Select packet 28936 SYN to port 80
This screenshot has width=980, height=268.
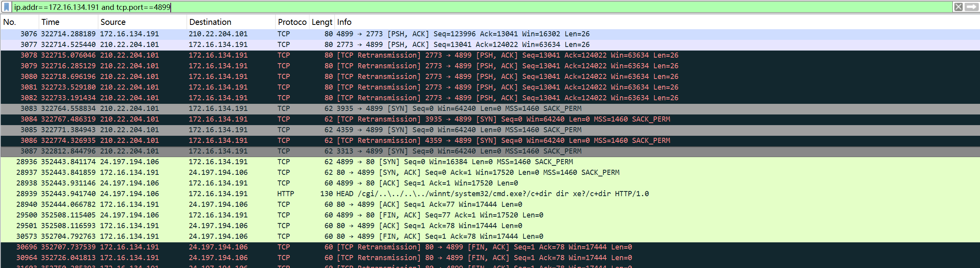pyautogui.click(x=490, y=162)
